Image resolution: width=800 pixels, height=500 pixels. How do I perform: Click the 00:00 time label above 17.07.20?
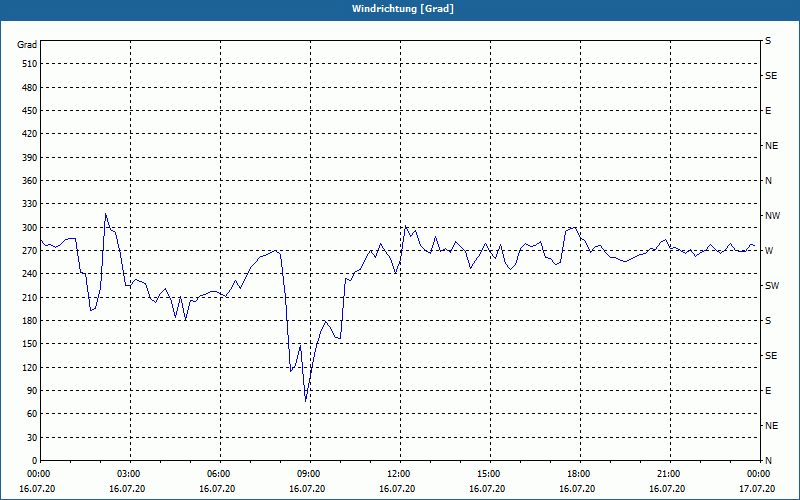pos(757,473)
